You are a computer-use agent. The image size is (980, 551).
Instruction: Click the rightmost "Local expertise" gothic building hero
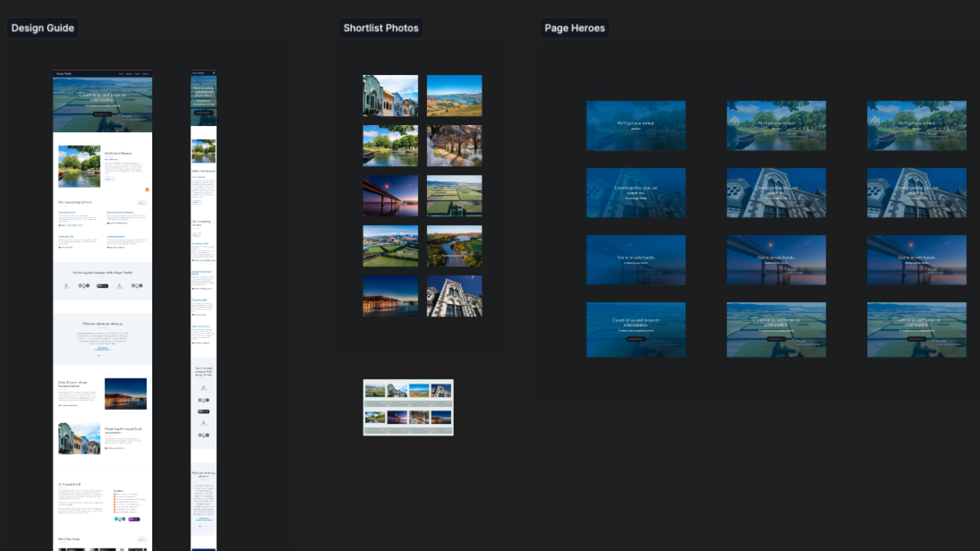pos(917,193)
